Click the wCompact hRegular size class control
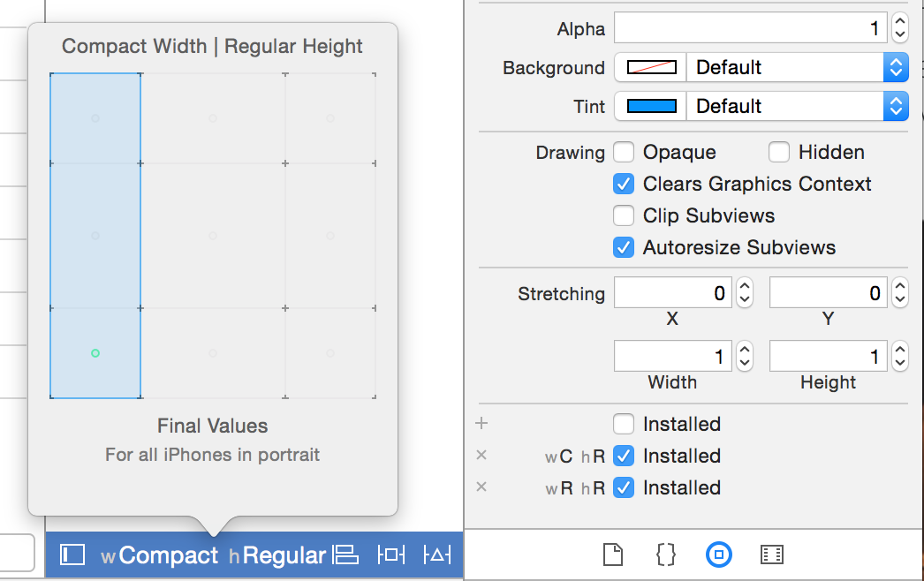 (214, 555)
